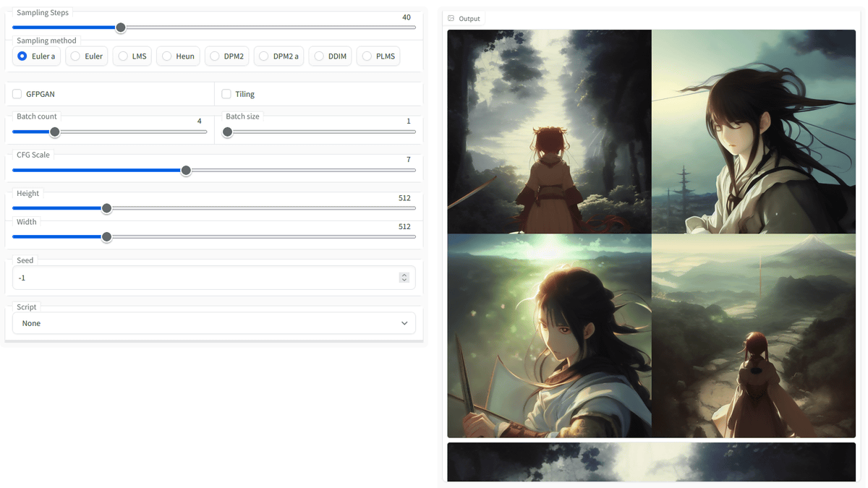Image resolution: width=868 pixels, height=488 pixels.
Task: Click the Width value 512
Action: tap(404, 227)
